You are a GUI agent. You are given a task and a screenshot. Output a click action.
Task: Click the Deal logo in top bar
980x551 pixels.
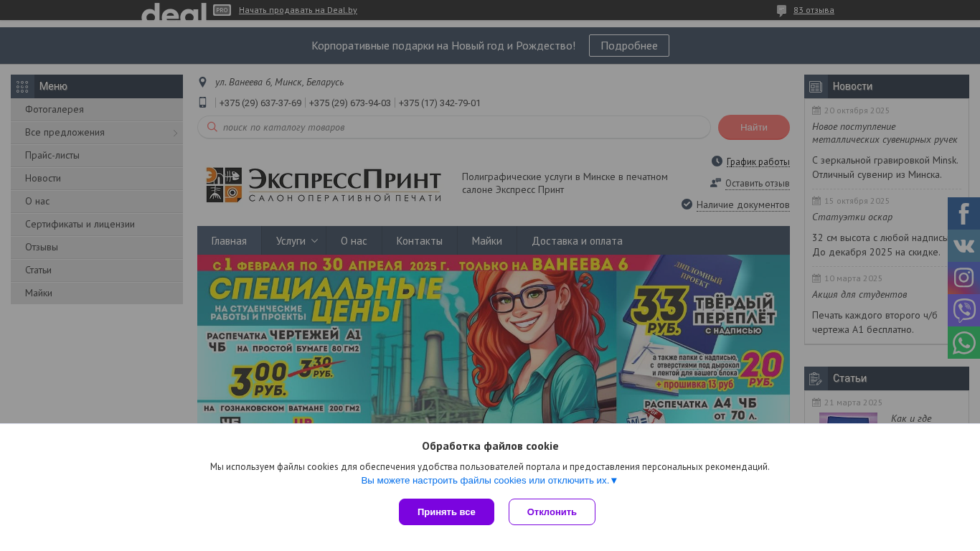(174, 11)
